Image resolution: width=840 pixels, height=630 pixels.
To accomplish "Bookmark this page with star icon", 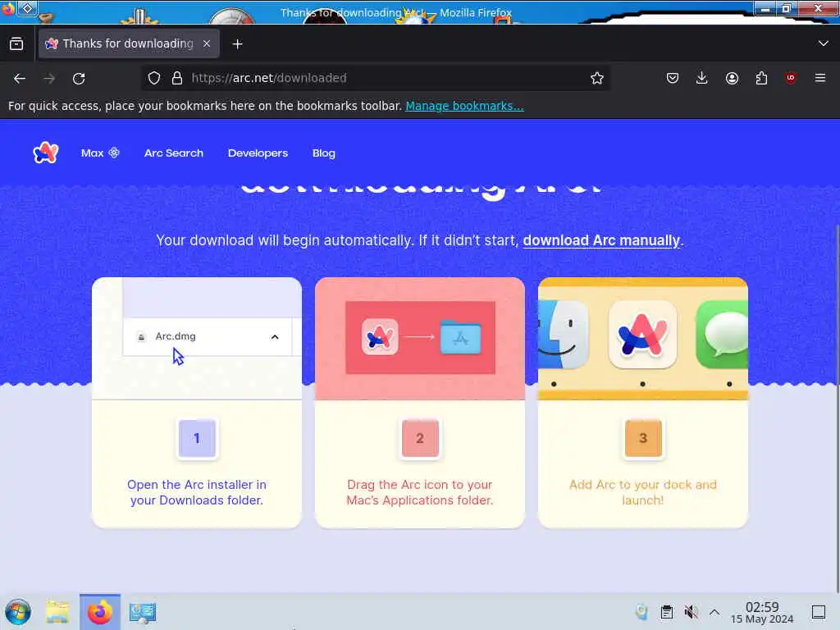I will (x=597, y=78).
